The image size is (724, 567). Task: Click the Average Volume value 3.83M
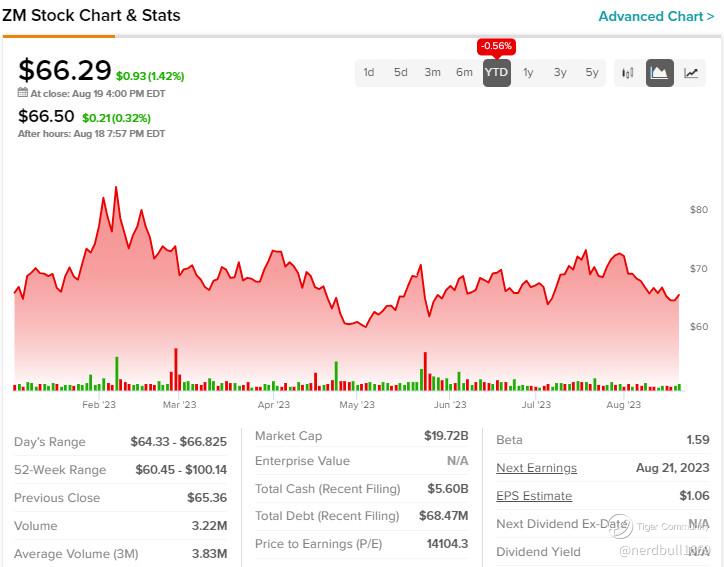210,554
